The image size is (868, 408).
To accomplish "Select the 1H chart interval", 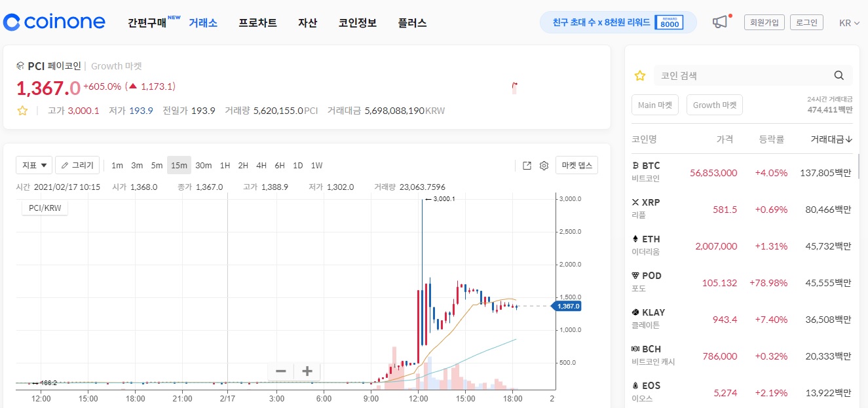I will click(225, 166).
